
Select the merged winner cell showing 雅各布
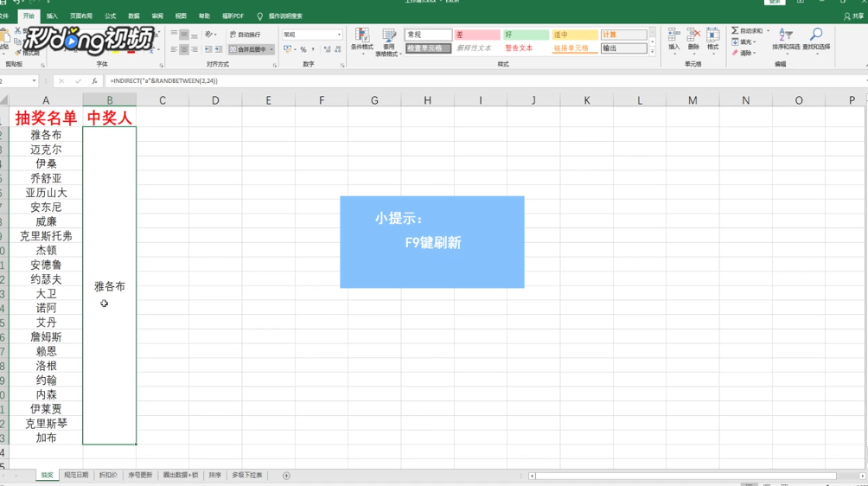(110, 285)
